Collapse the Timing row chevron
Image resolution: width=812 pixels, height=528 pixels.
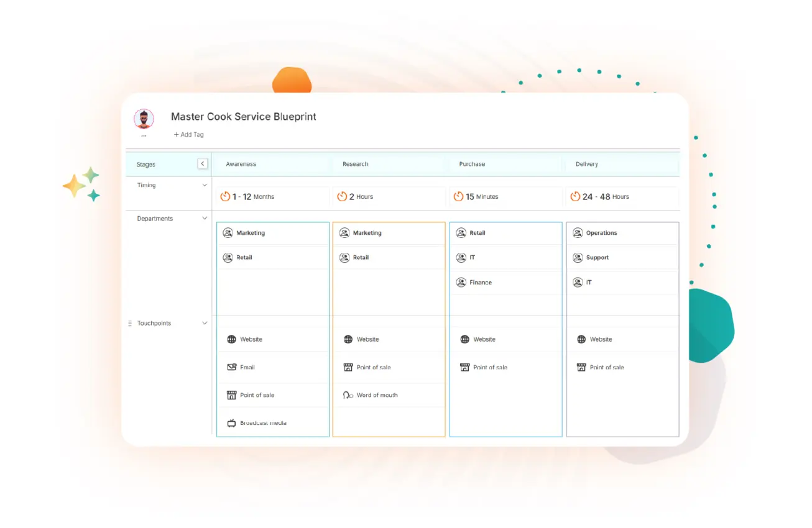[x=205, y=185]
